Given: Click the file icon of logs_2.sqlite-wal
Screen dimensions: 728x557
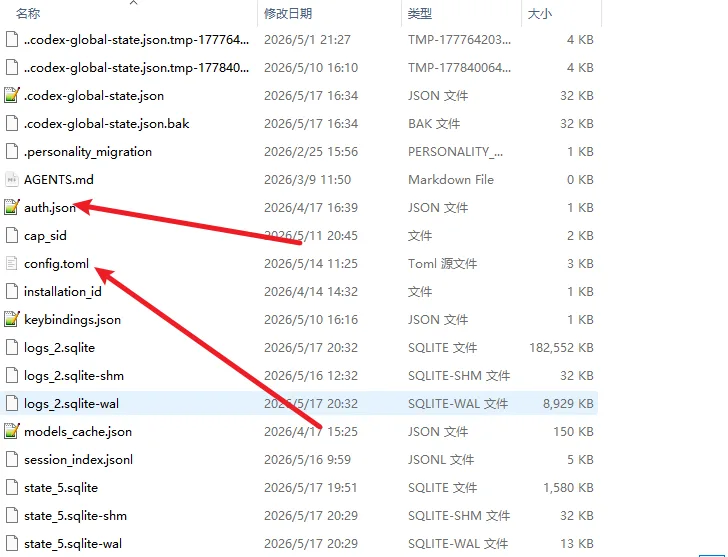Looking at the screenshot, I should [x=12, y=403].
